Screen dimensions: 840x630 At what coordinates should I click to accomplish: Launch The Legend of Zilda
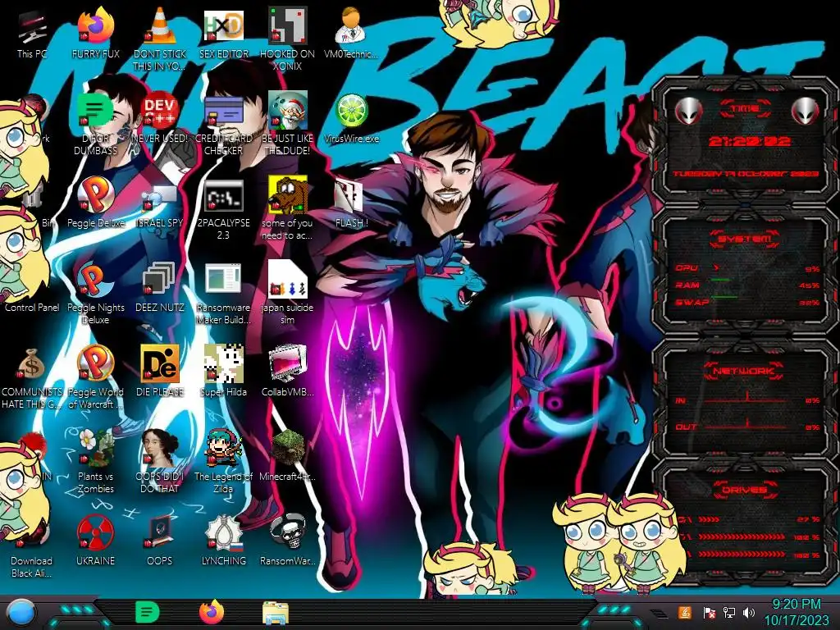point(223,448)
